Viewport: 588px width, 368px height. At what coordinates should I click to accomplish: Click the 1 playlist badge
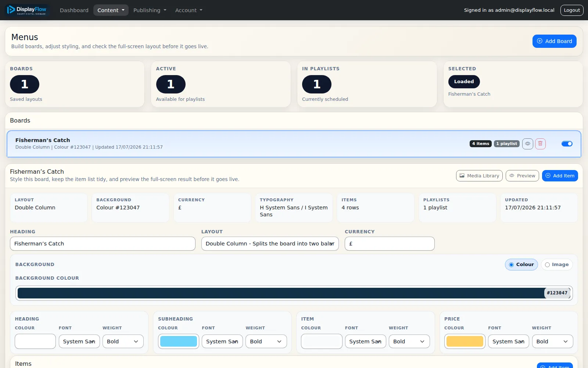point(507,144)
